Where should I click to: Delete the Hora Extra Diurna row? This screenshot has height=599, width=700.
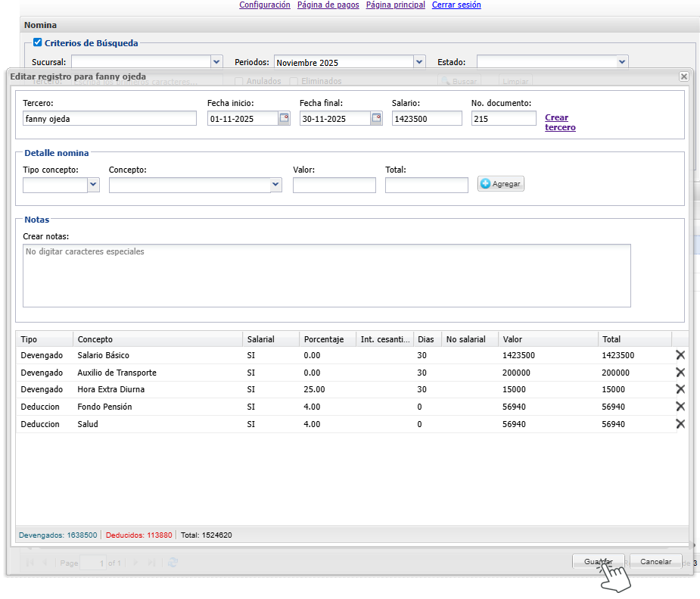click(680, 389)
